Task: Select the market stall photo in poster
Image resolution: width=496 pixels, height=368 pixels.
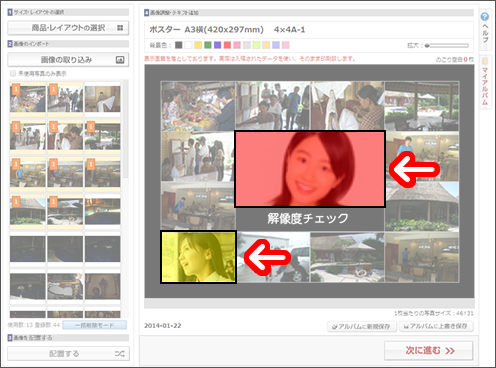Action: (x=198, y=106)
